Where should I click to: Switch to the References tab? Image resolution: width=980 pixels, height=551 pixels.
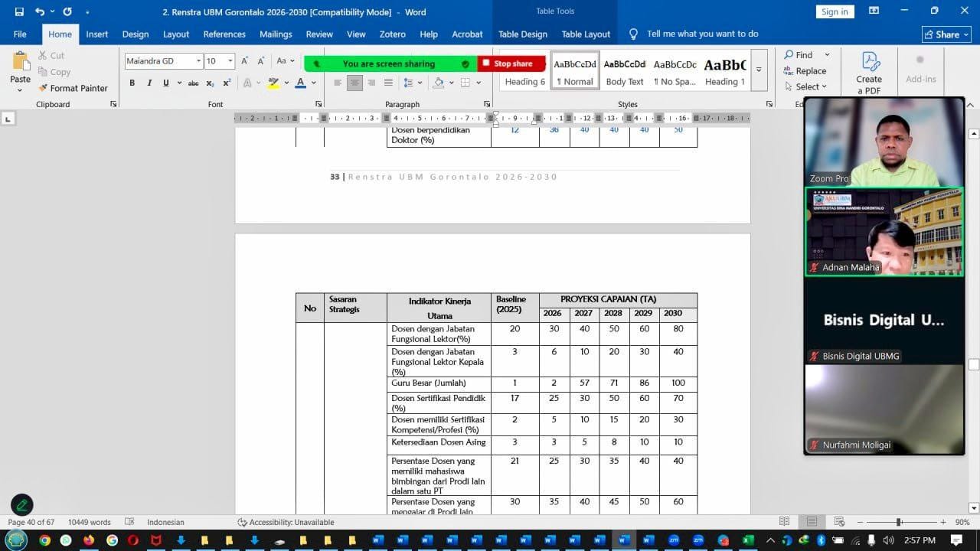(224, 34)
